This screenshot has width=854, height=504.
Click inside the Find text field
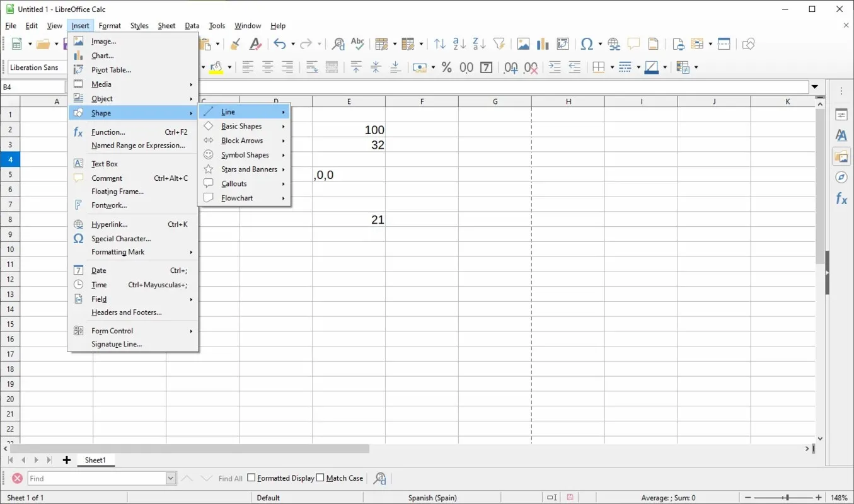click(96, 479)
